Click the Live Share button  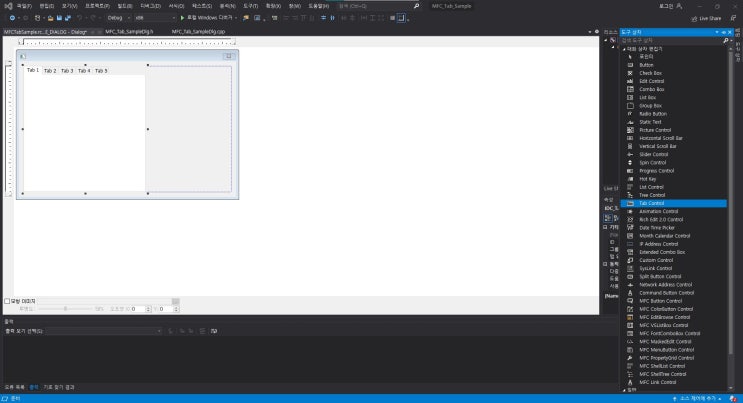point(706,18)
